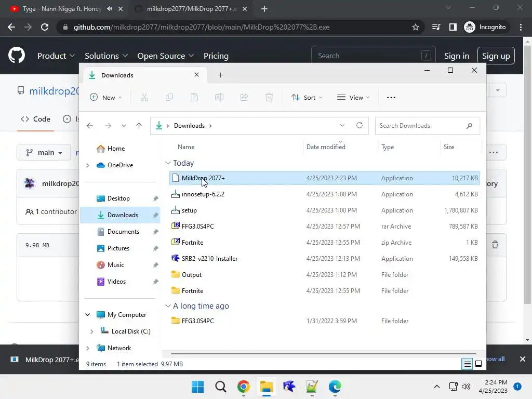The height and width of the screenshot is (399, 532).
Task: Click the GitHub logo on the page
Action: (17, 55)
